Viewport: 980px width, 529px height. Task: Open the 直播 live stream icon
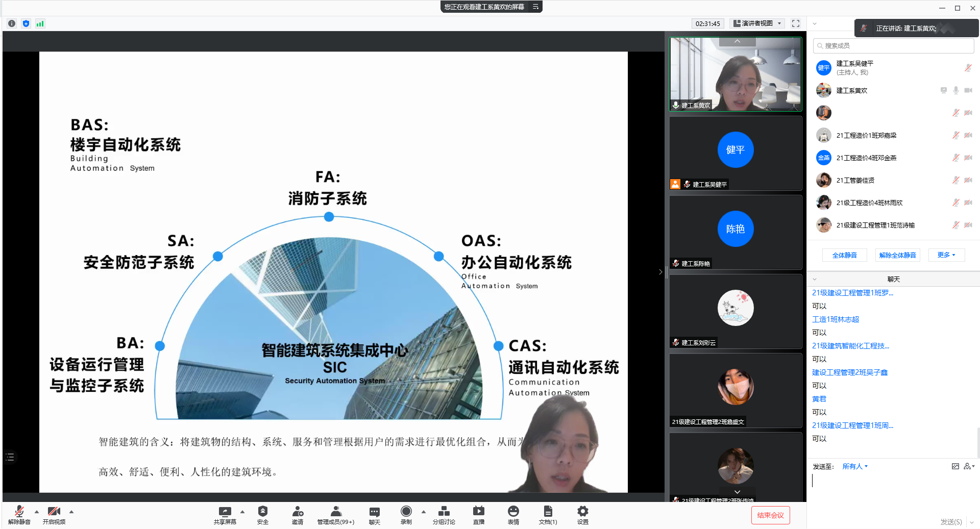478,512
